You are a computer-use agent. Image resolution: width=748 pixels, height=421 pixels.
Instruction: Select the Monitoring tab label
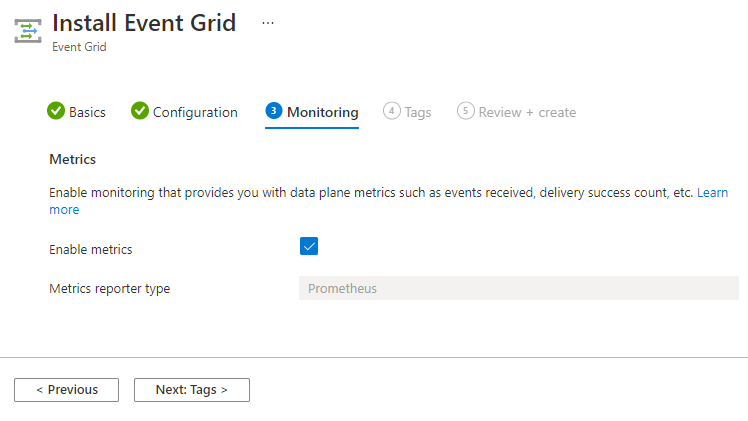[322, 112]
